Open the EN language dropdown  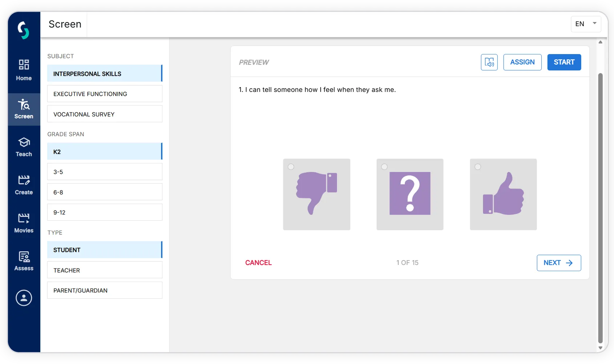pyautogui.click(x=586, y=24)
